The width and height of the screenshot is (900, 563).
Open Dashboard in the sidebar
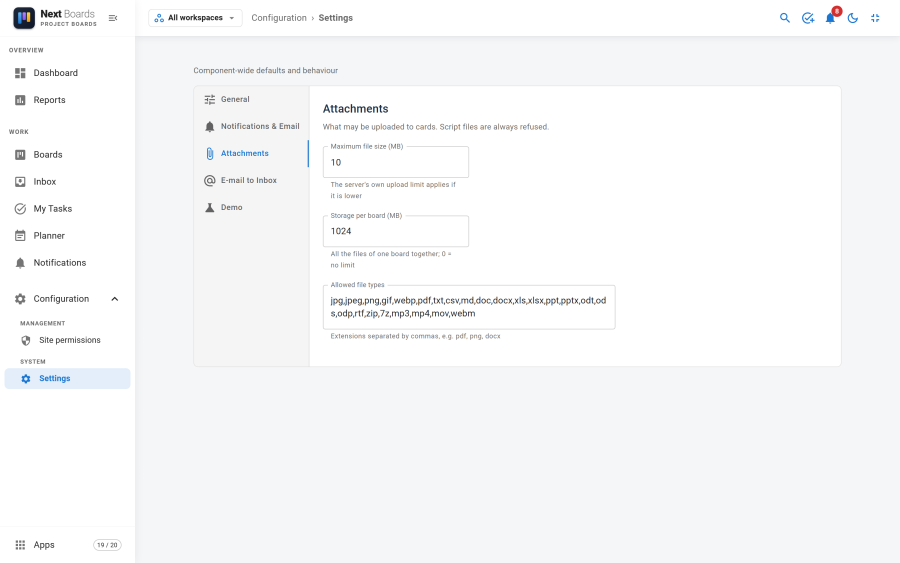click(x=68, y=73)
